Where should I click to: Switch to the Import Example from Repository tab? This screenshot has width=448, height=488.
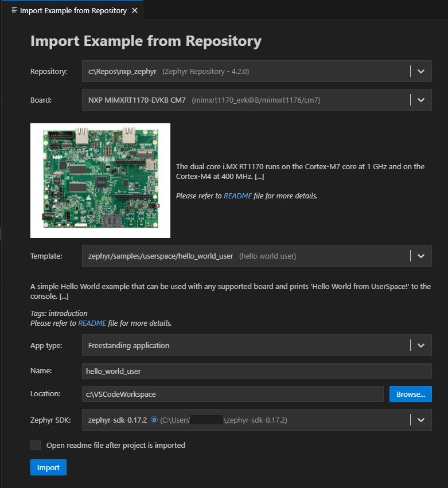click(x=75, y=10)
